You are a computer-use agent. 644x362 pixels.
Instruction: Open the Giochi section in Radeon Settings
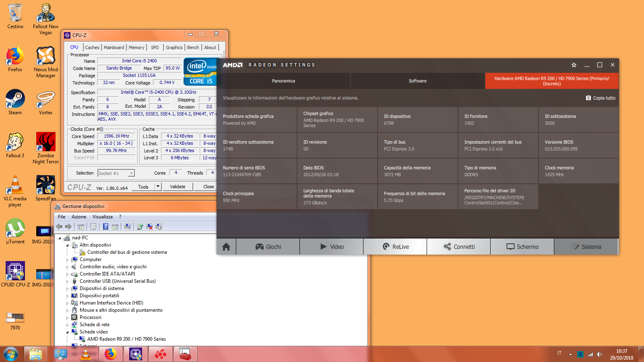pyautogui.click(x=268, y=247)
